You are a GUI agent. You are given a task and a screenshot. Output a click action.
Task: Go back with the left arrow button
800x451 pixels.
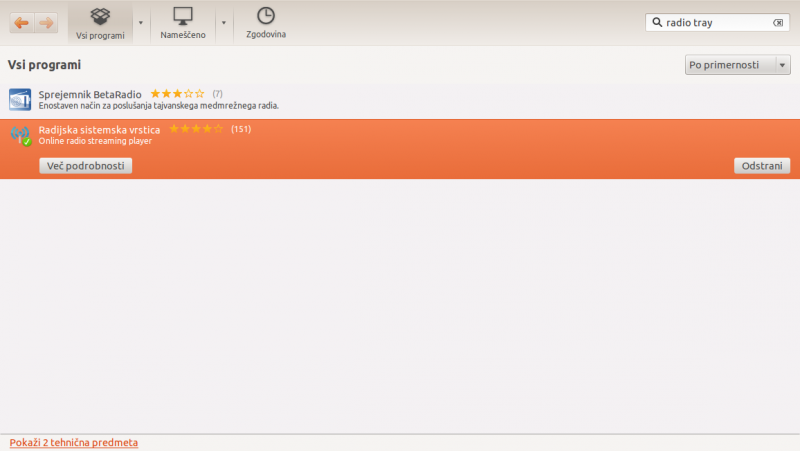pyautogui.click(x=21, y=22)
